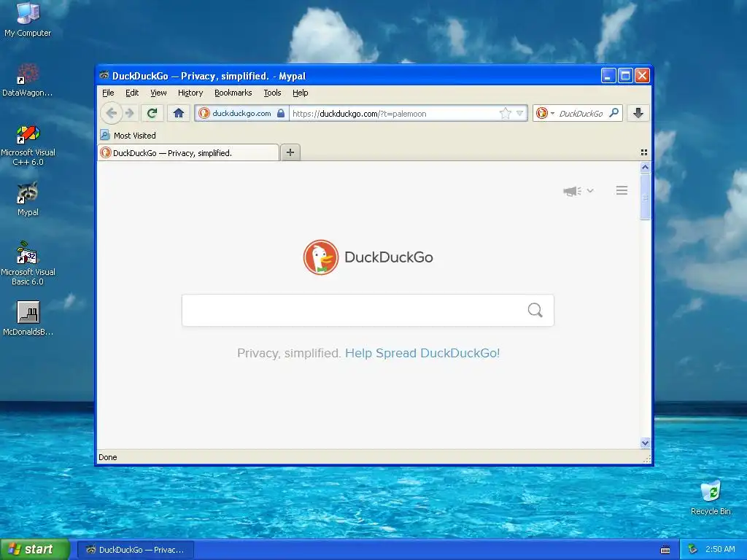Screen dimensions: 747x560
Task: Reload the current page
Action: pyautogui.click(x=152, y=113)
